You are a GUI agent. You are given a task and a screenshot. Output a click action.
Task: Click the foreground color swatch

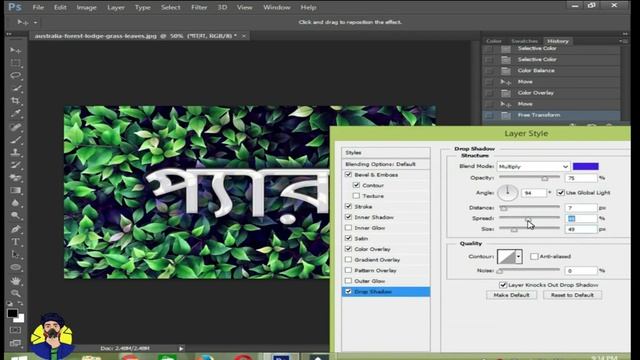(x=12, y=313)
